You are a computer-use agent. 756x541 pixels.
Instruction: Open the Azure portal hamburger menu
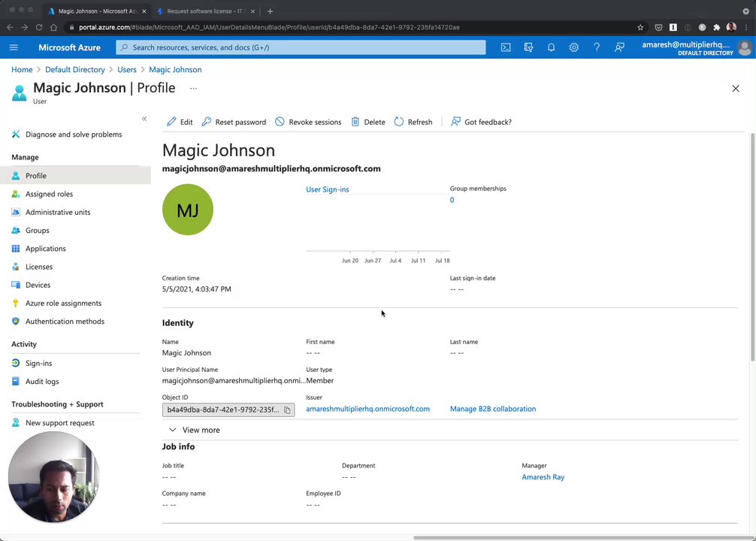click(x=14, y=47)
